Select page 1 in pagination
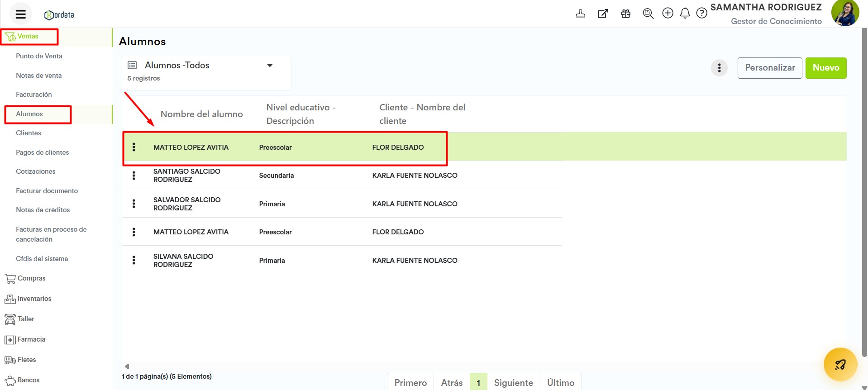The width and height of the screenshot is (868, 390). coord(478,383)
